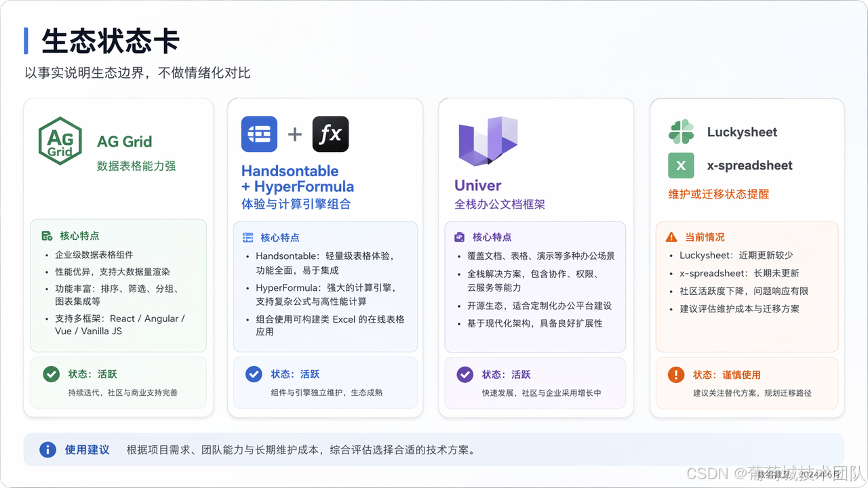This screenshot has height=488, width=868.
Task: Click the purple 状态：活跃 label under Univer
Action: pyautogui.click(x=506, y=374)
